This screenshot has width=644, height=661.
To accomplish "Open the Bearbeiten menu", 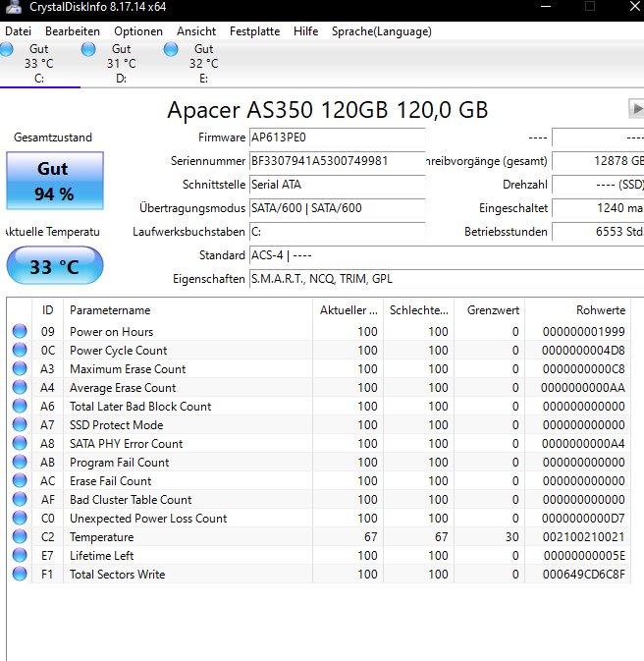I will tap(73, 31).
